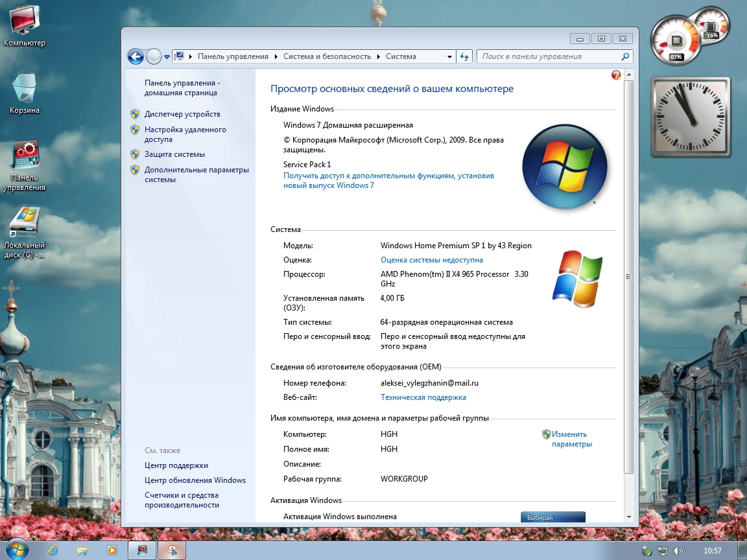Launch Internet Explorer from taskbar
The image size is (747, 560).
(x=53, y=550)
